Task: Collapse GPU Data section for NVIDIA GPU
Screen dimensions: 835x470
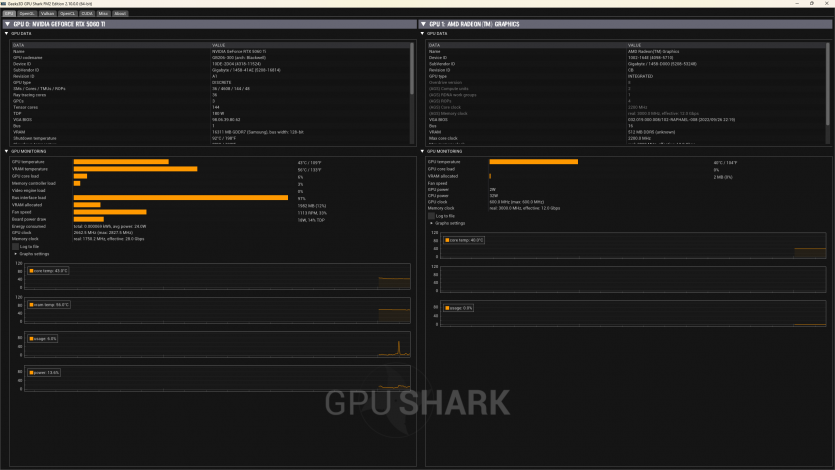Action: click(6, 33)
